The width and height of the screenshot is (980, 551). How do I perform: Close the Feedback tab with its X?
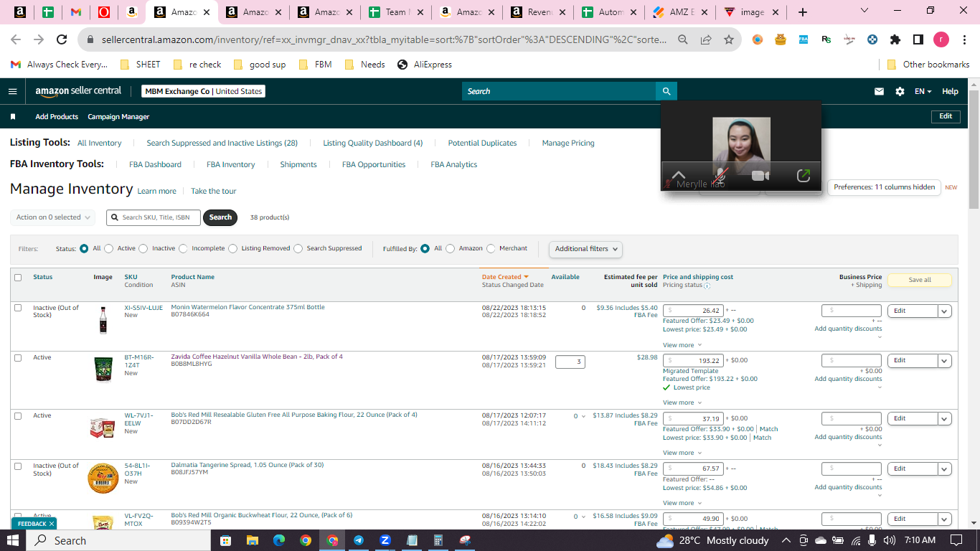pos(52,524)
